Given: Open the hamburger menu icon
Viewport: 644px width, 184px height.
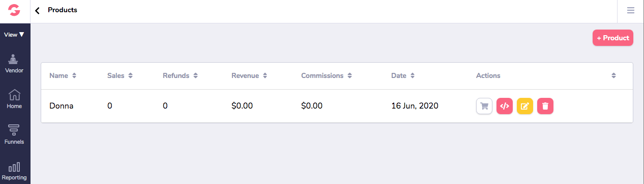Looking at the screenshot, I should [631, 10].
